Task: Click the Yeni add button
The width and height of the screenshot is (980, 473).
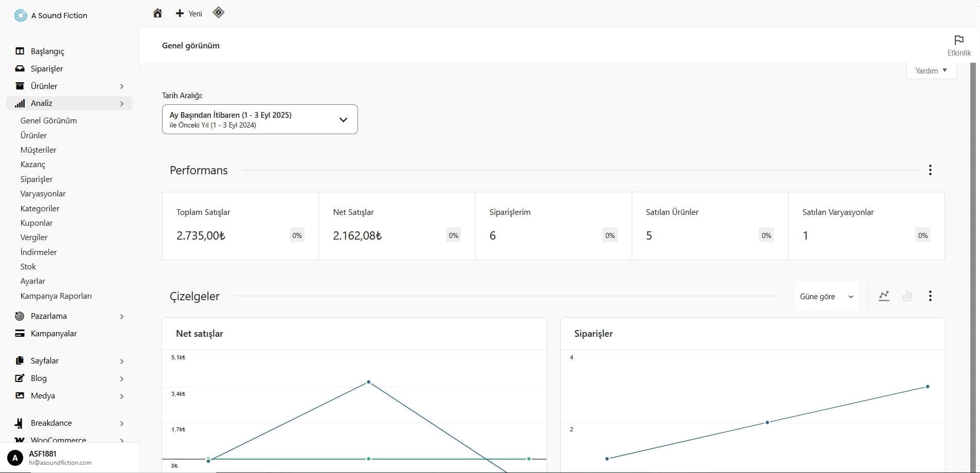Action: (189, 13)
